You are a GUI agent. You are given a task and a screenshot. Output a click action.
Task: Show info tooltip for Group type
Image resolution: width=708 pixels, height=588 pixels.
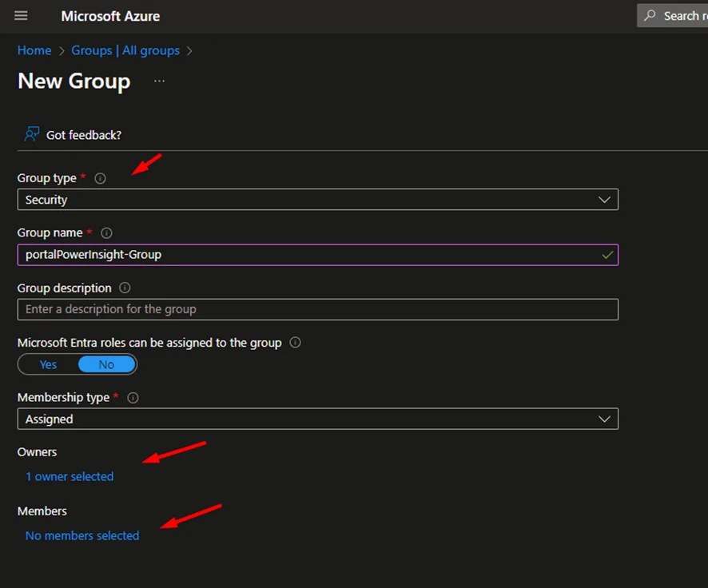(x=100, y=179)
